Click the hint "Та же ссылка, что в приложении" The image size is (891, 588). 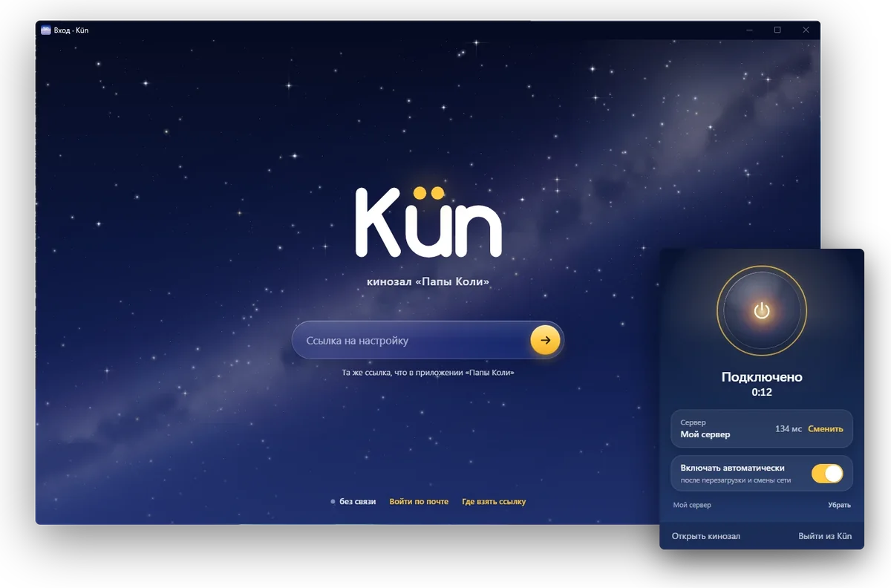pyautogui.click(x=428, y=373)
